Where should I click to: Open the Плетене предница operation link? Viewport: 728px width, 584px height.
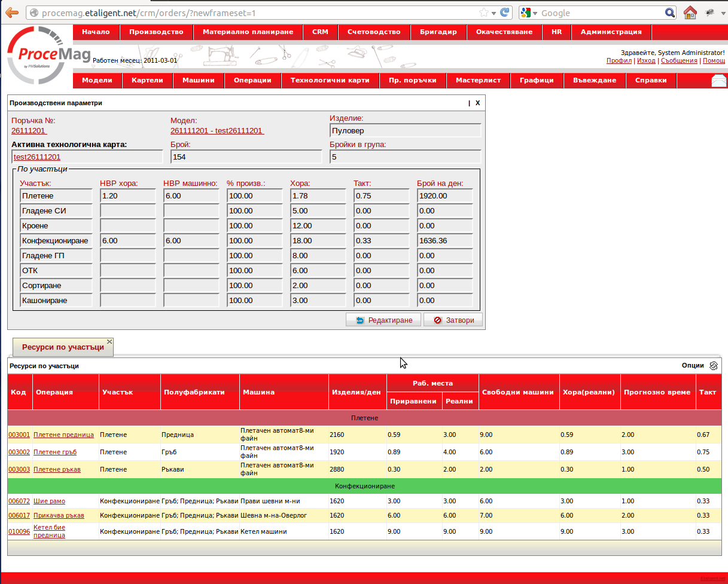coord(63,435)
